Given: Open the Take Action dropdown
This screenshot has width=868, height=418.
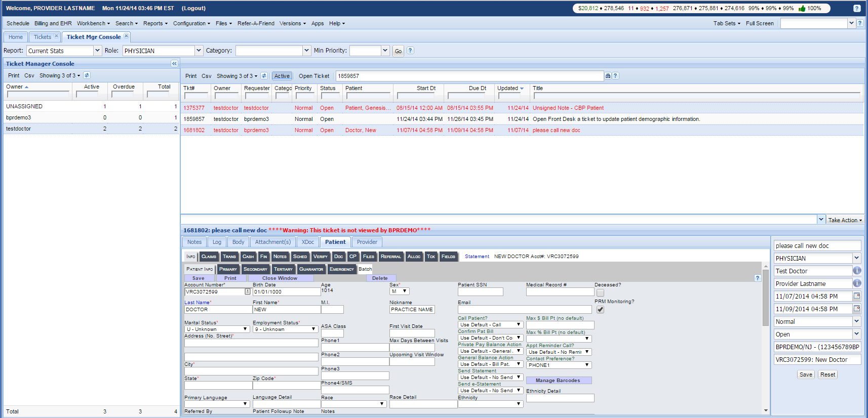Looking at the screenshot, I should (x=845, y=220).
